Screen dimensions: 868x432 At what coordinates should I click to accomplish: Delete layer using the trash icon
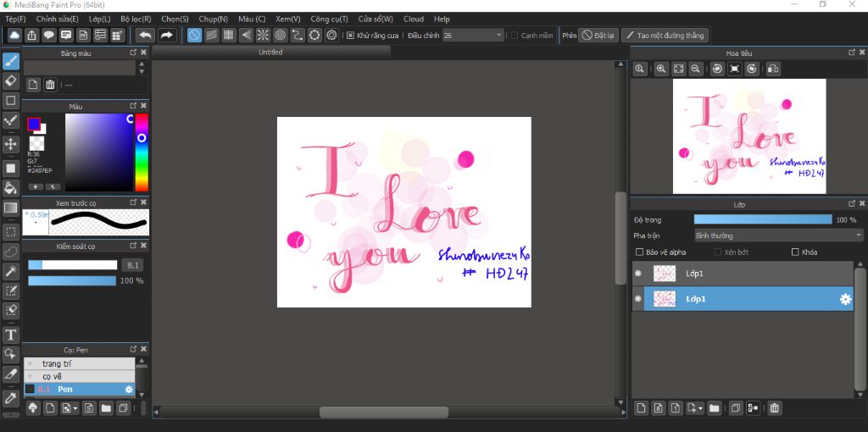point(774,408)
